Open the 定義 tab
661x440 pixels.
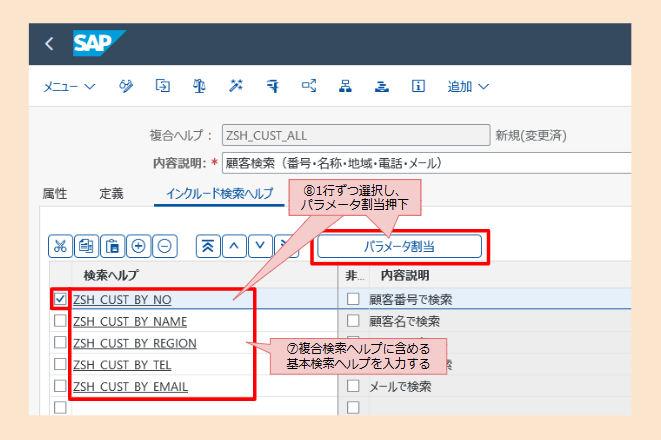coord(112,193)
